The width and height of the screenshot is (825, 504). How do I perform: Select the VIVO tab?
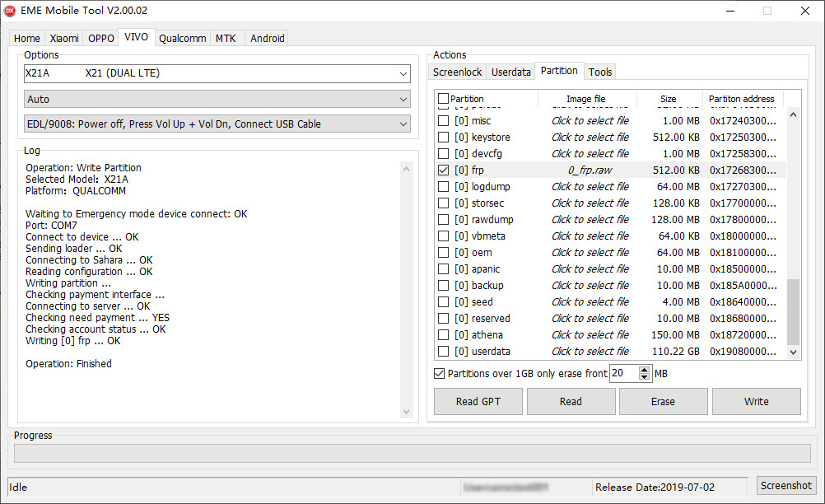[137, 37]
